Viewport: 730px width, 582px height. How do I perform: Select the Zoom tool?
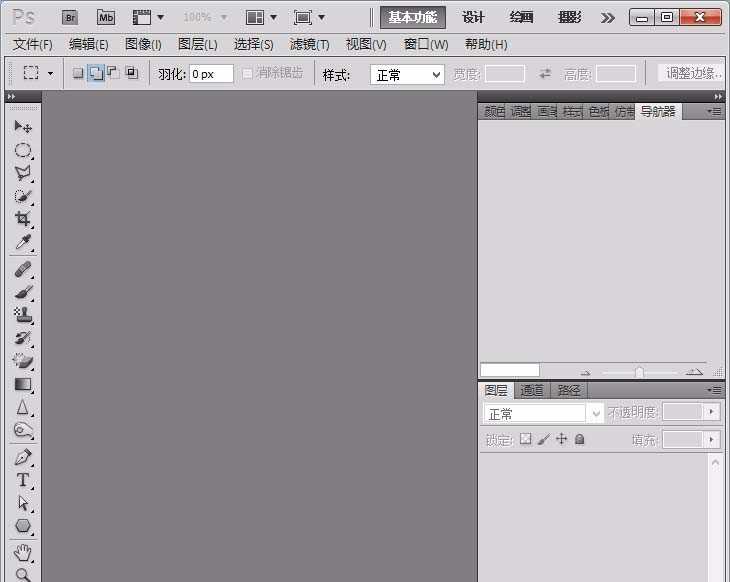point(23,575)
